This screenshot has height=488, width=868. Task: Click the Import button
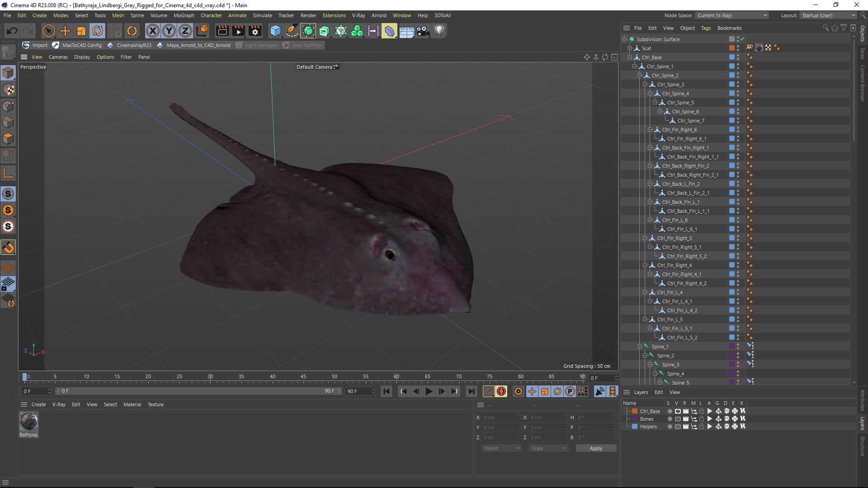pos(35,45)
